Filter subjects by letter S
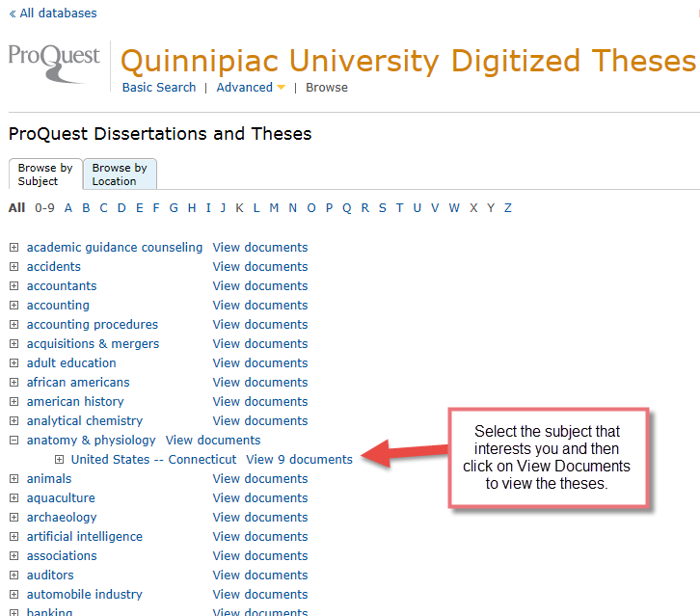 click(383, 208)
